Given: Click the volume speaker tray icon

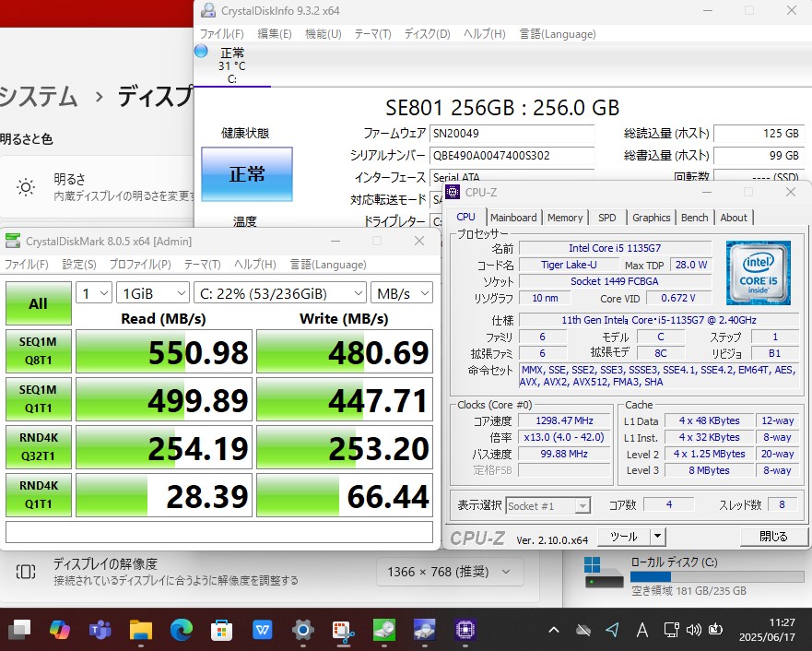Looking at the screenshot, I should pyautogui.click(x=693, y=629).
